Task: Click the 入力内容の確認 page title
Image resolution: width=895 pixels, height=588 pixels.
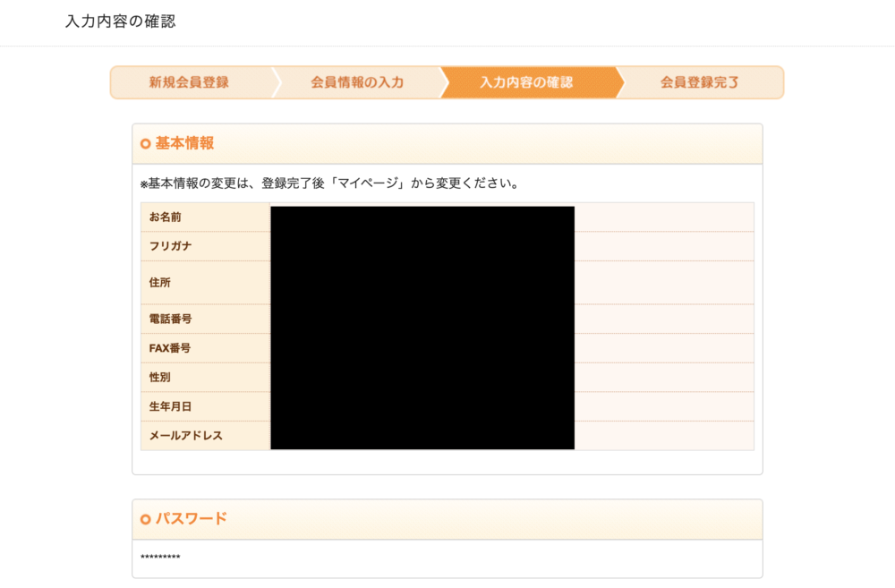Action: 121,21
